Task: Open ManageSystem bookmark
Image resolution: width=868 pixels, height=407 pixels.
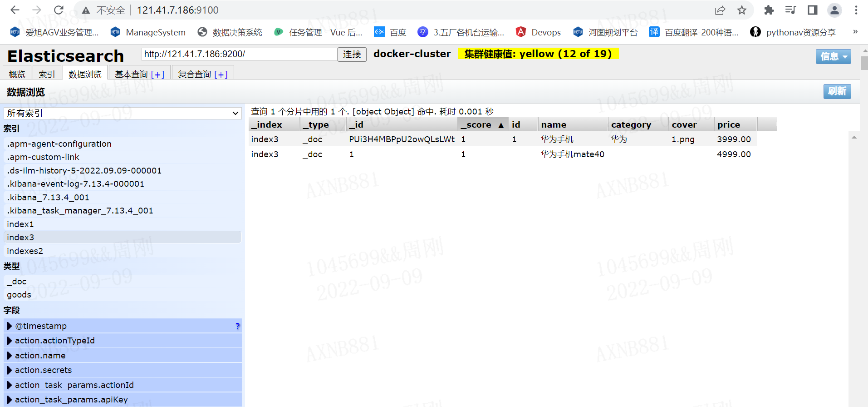Action: coord(148,32)
